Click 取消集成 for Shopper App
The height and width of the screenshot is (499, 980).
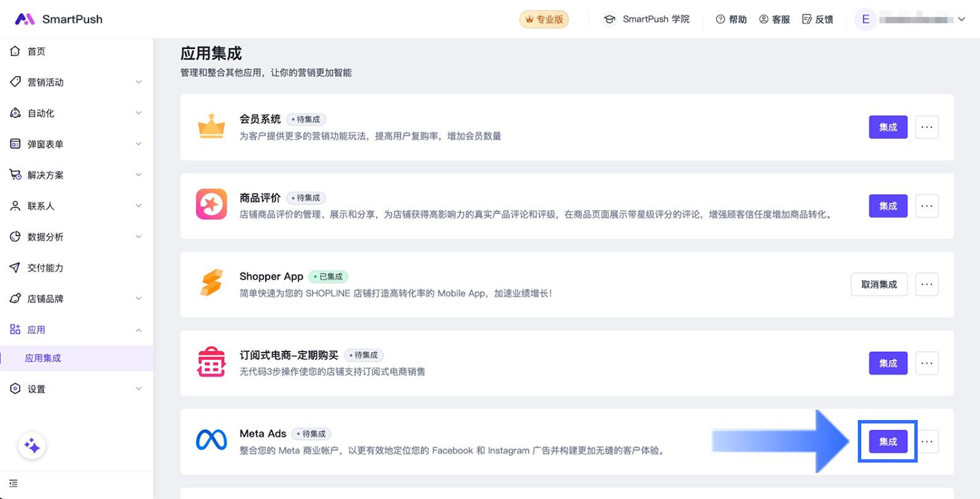878,285
